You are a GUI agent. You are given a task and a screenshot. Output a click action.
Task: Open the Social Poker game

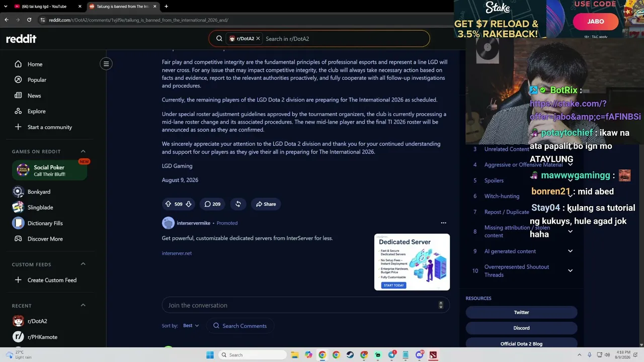50,170
